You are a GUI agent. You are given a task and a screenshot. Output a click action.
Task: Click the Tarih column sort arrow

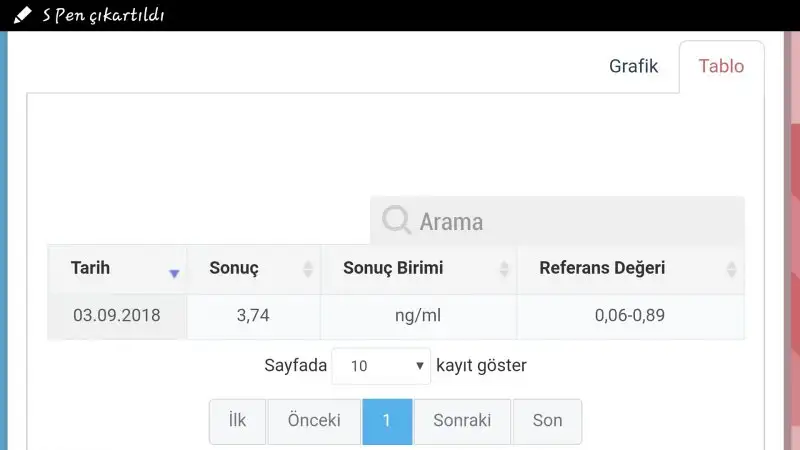tap(174, 273)
